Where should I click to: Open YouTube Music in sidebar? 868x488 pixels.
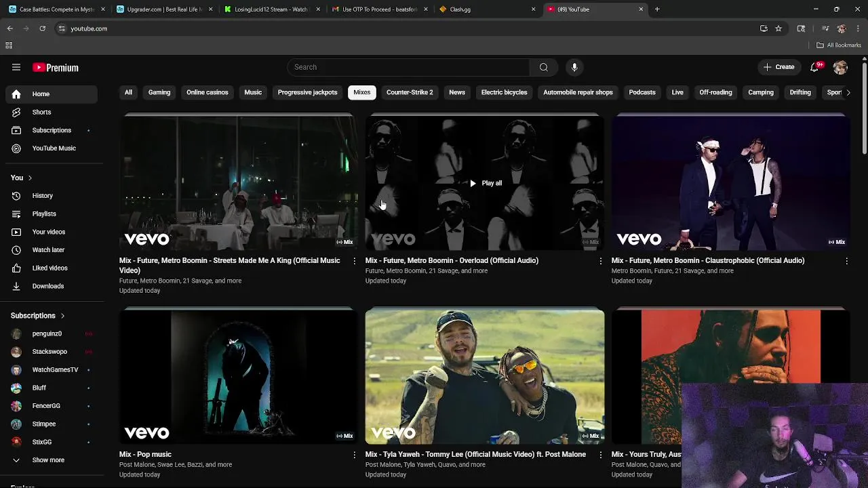(x=52, y=148)
